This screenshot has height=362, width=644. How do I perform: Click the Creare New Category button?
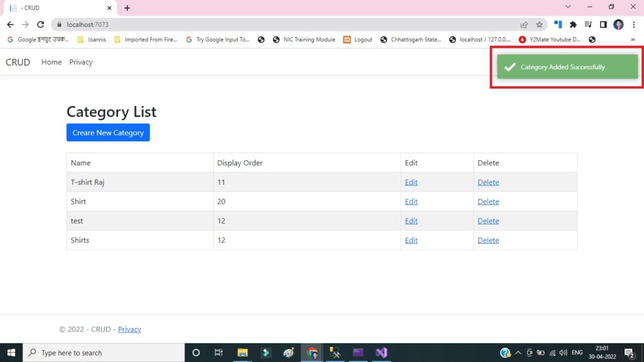[108, 133]
